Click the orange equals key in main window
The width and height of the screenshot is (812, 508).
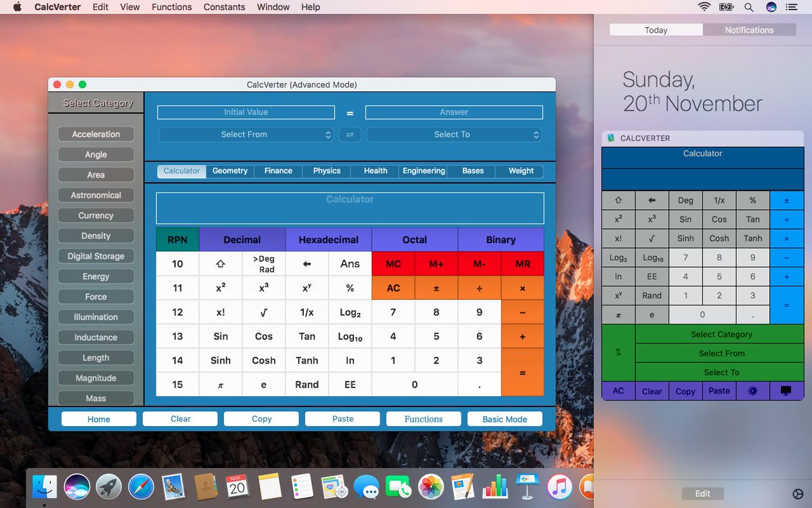pos(523,373)
